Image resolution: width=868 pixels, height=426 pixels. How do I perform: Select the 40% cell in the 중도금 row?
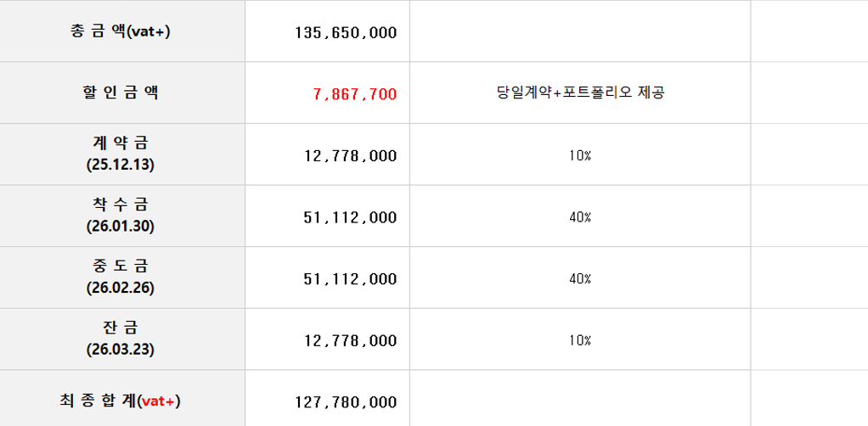580,277
